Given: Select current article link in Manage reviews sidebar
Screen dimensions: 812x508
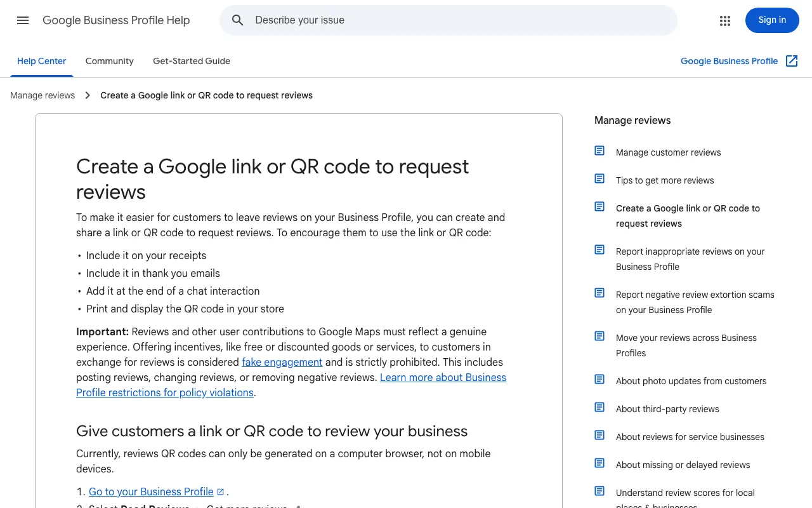Looking at the screenshot, I should click(688, 216).
